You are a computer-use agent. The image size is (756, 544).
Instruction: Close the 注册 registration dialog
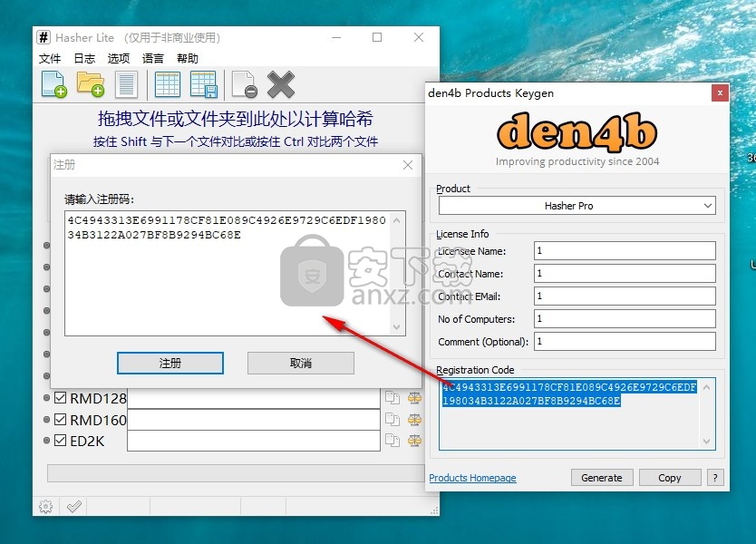[x=408, y=165]
